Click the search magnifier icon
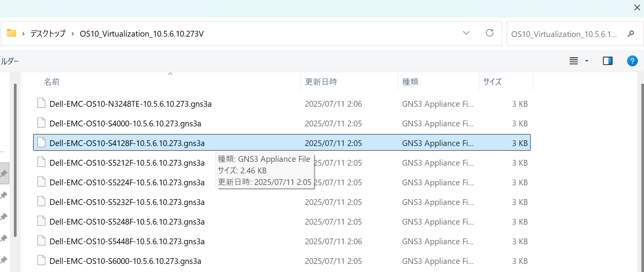The width and height of the screenshot is (644, 272). (631, 34)
